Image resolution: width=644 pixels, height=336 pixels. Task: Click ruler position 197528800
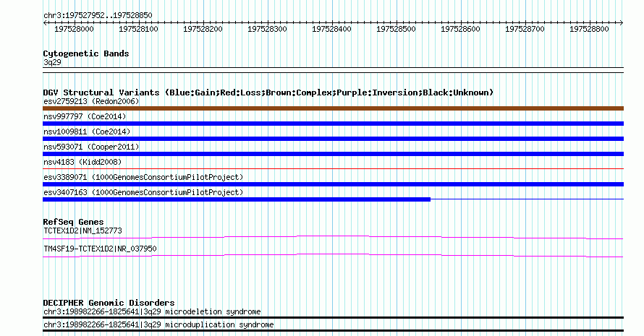point(589,29)
